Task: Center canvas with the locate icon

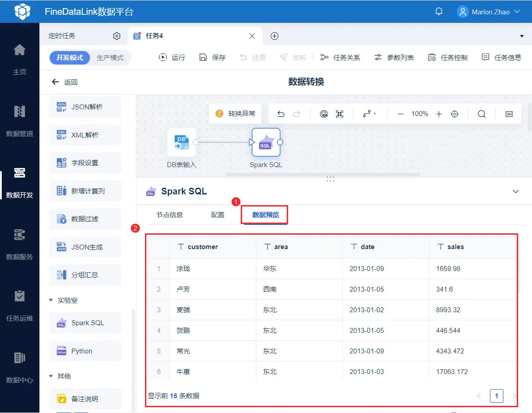Action: (x=455, y=114)
